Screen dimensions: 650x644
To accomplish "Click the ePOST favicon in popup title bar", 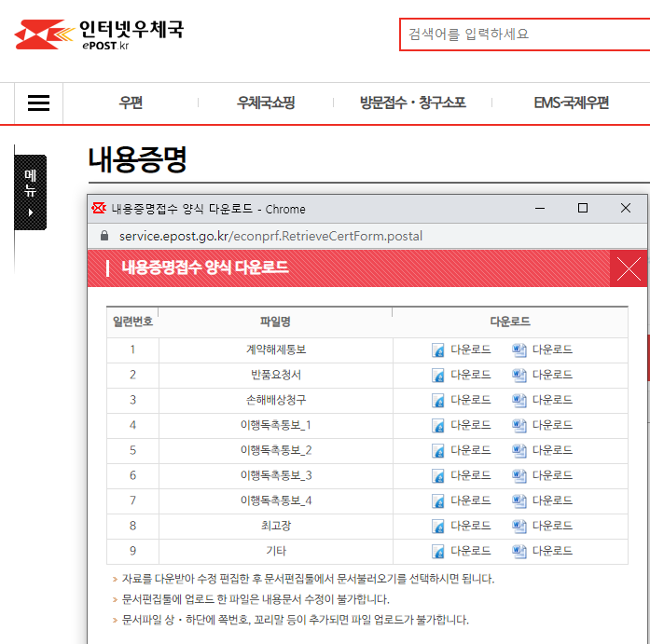I will point(99,209).
